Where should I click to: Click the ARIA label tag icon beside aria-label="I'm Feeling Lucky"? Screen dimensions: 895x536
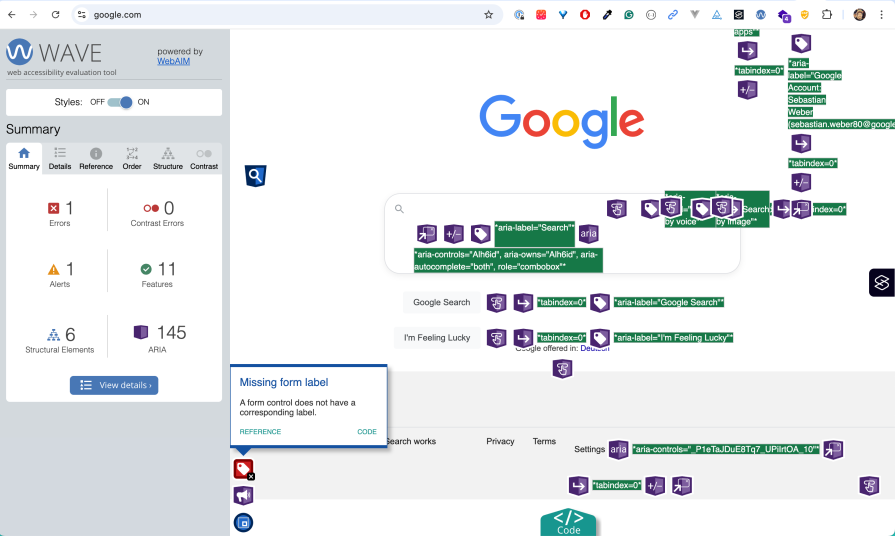[600, 338]
